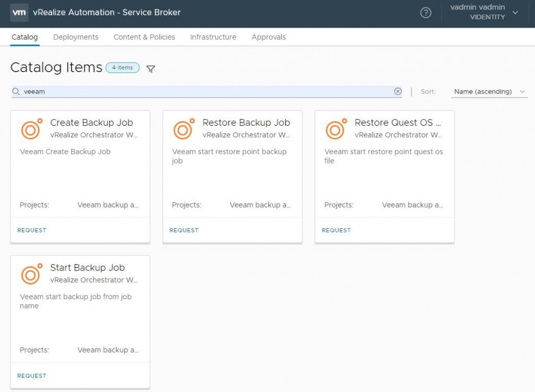Request the Create Backup Job item
Image resolution: width=535 pixels, height=392 pixels.
point(32,230)
